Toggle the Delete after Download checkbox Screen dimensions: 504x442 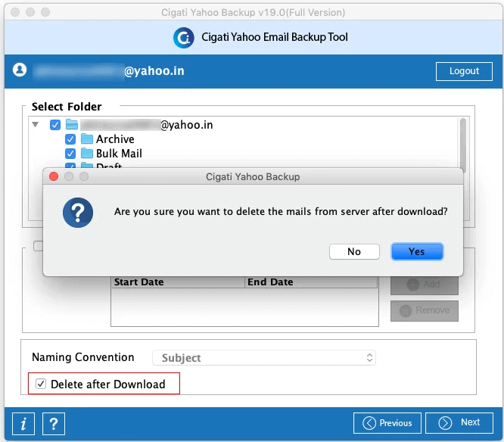click(41, 384)
